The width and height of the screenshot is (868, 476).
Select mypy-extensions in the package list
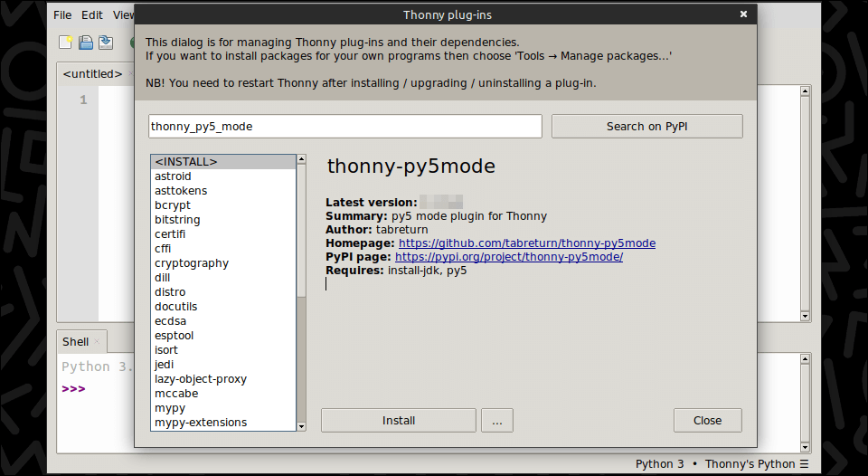[x=223, y=423]
